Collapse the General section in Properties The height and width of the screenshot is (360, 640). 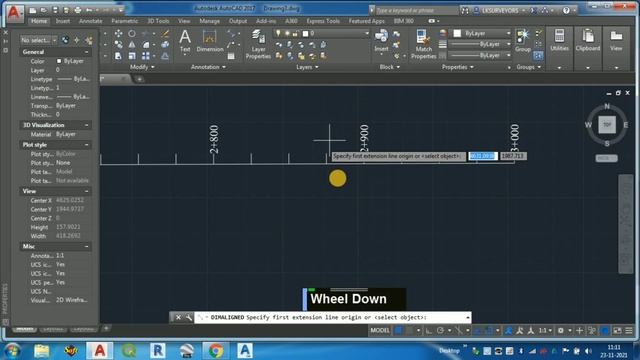[86, 52]
